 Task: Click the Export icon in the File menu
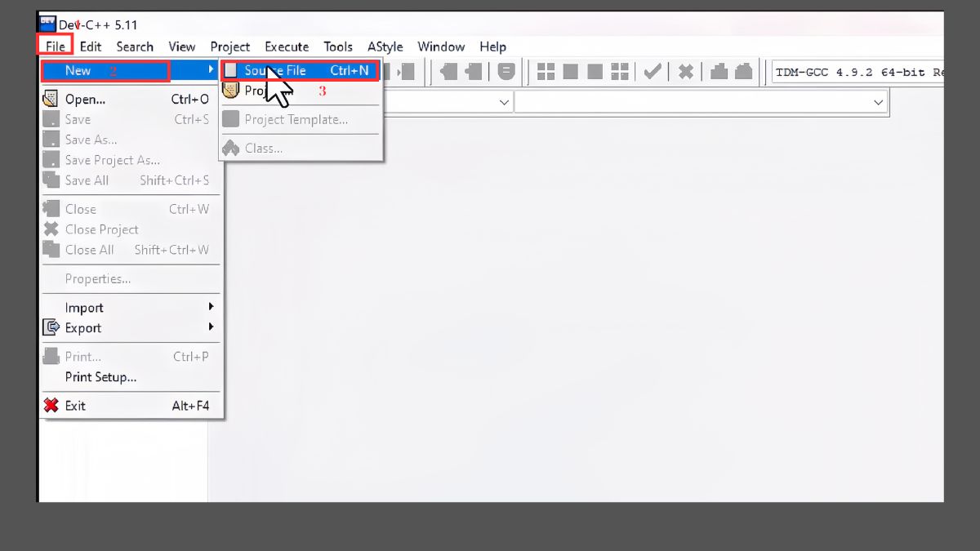51,327
